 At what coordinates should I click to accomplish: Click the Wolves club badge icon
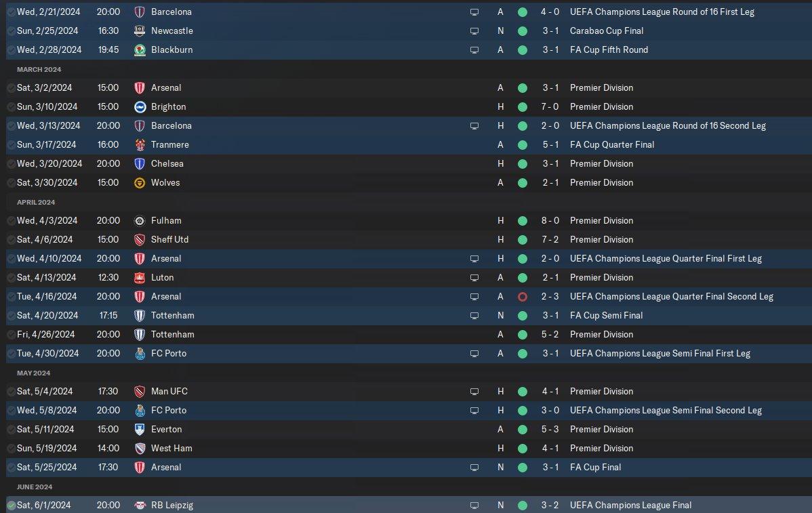coord(140,183)
